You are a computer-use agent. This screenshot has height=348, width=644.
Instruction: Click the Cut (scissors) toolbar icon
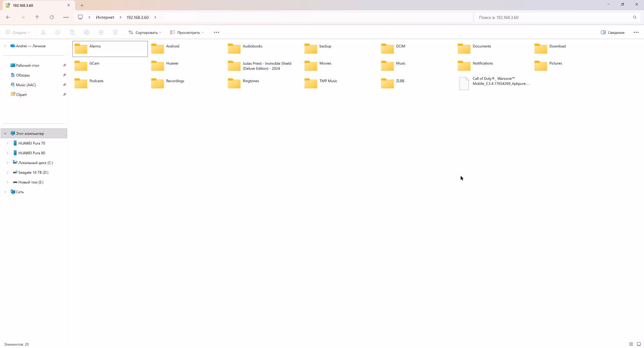pos(43,32)
